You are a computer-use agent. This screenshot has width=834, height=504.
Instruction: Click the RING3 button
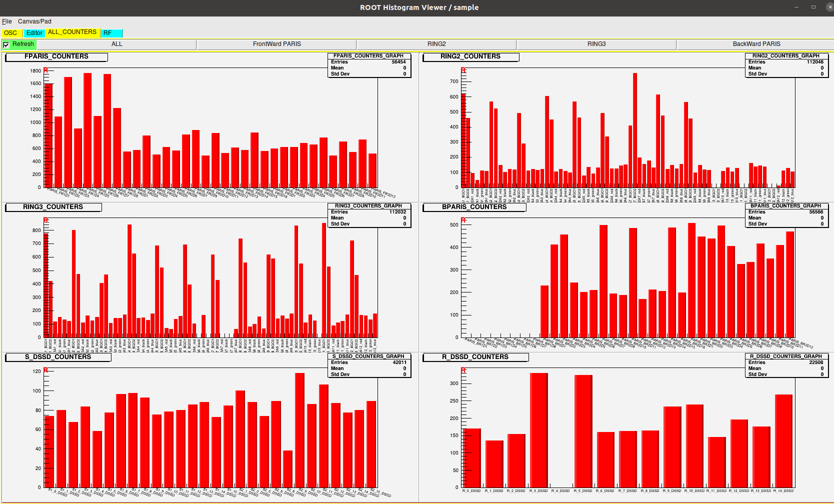tap(596, 44)
